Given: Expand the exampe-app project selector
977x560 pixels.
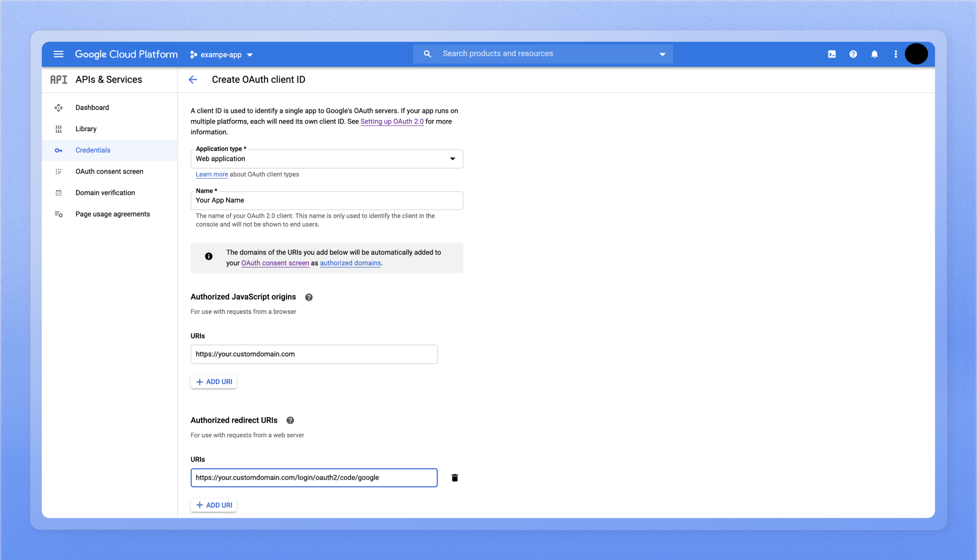Looking at the screenshot, I should [x=222, y=55].
